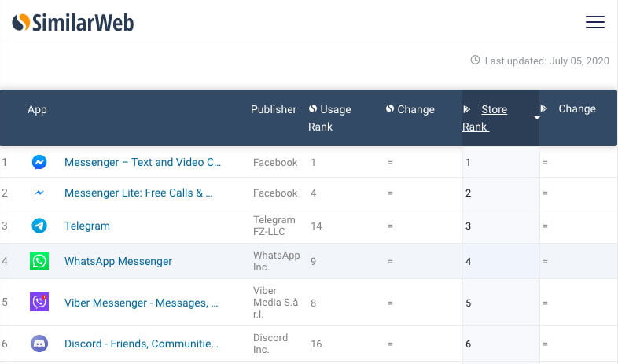The width and height of the screenshot is (618, 364).
Task: Click the Store Rank sort arrow
Action: coord(537,118)
